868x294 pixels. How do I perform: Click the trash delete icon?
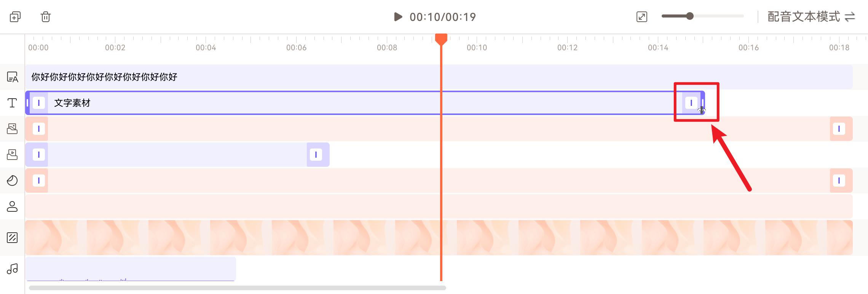click(46, 17)
